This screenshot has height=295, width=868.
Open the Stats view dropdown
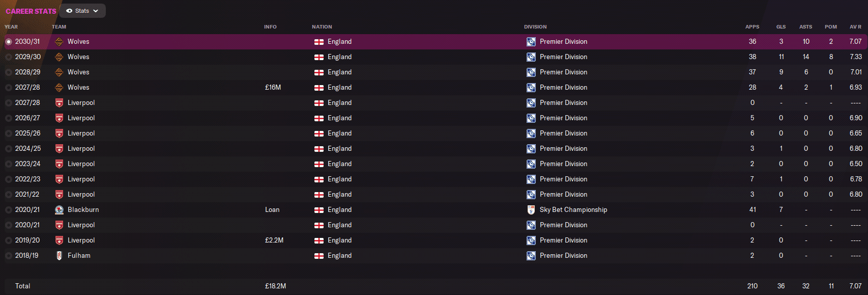coord(82,11)
